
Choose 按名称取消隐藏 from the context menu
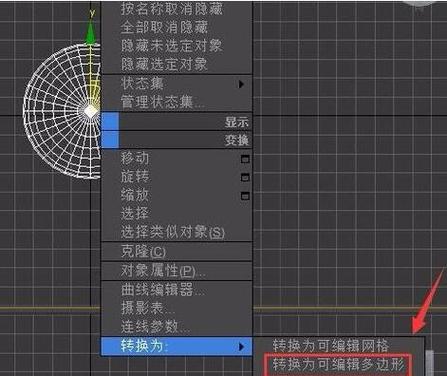[177, 9]
